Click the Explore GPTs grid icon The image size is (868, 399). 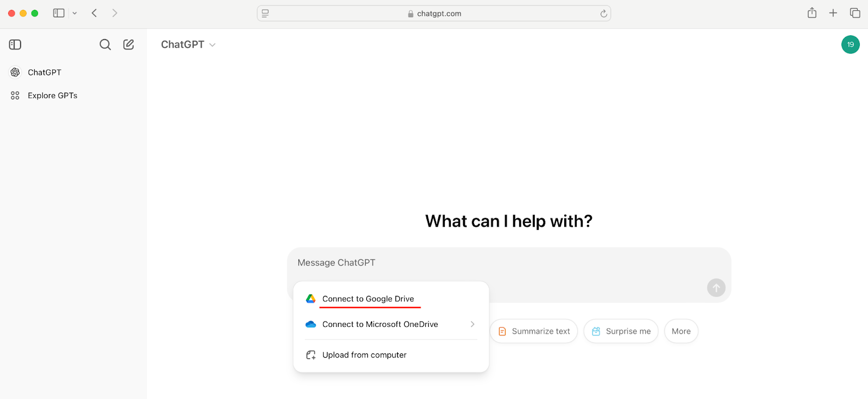[x=15, y=95]
